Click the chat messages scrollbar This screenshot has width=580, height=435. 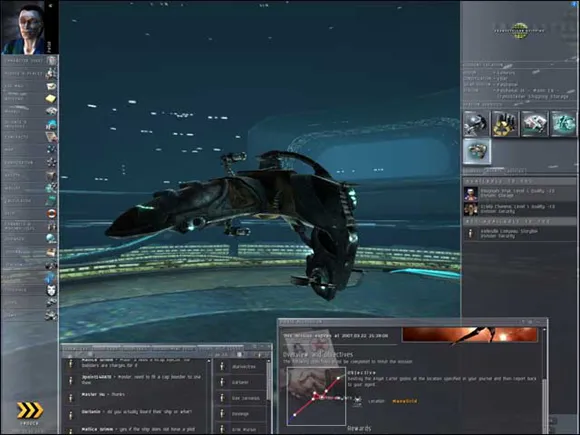pos(209,396)
